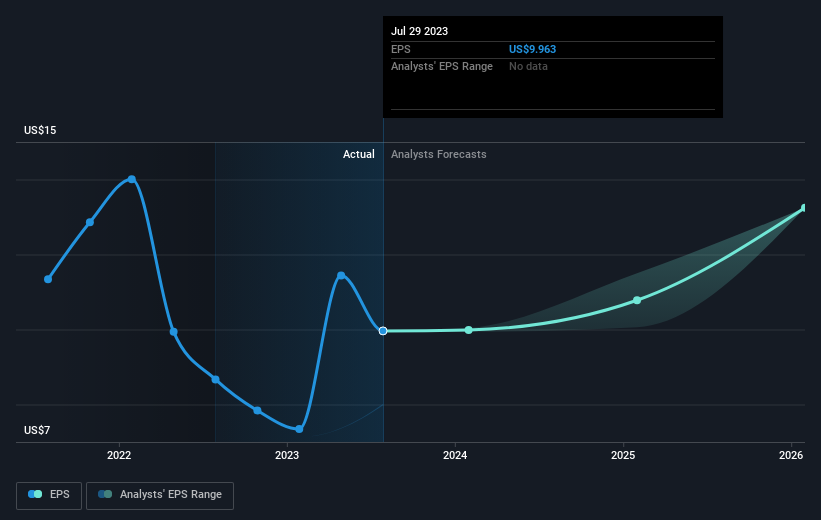Screen dimensions: 821x520
Task: Click the 'Jul 29 2023' tooltip date
Action: (x=419, y=31)
